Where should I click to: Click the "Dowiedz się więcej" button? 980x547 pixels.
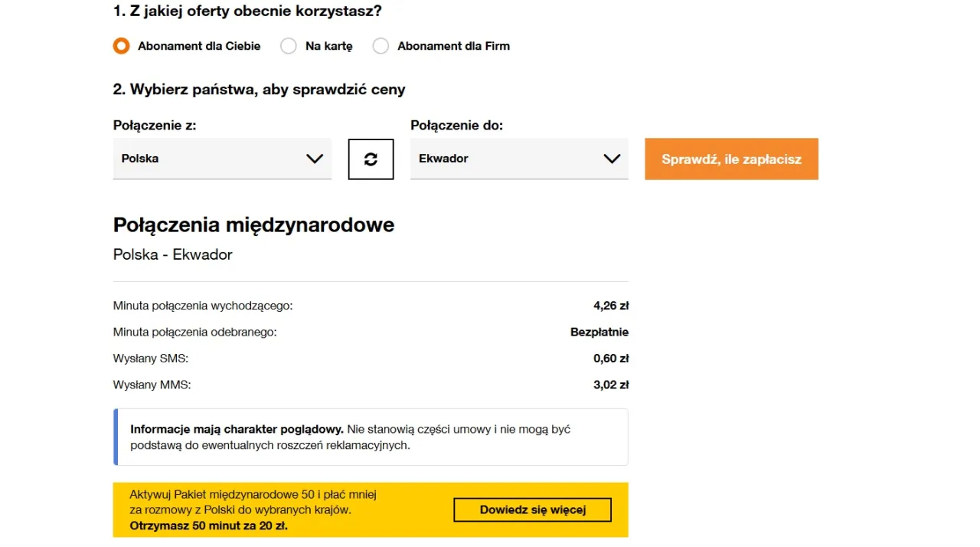(532, 509)
